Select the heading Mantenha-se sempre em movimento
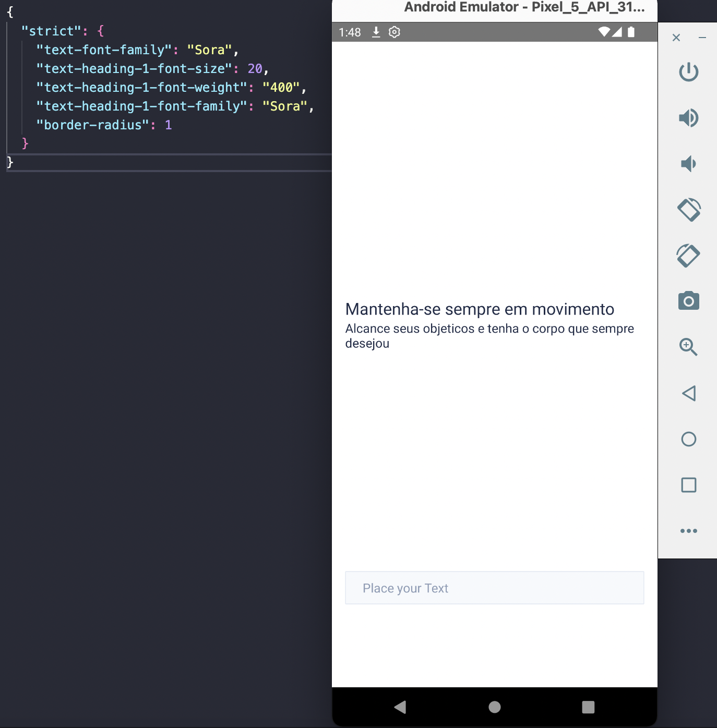Image resolution: width=717 pixels, height=728 pixels. 480,309
